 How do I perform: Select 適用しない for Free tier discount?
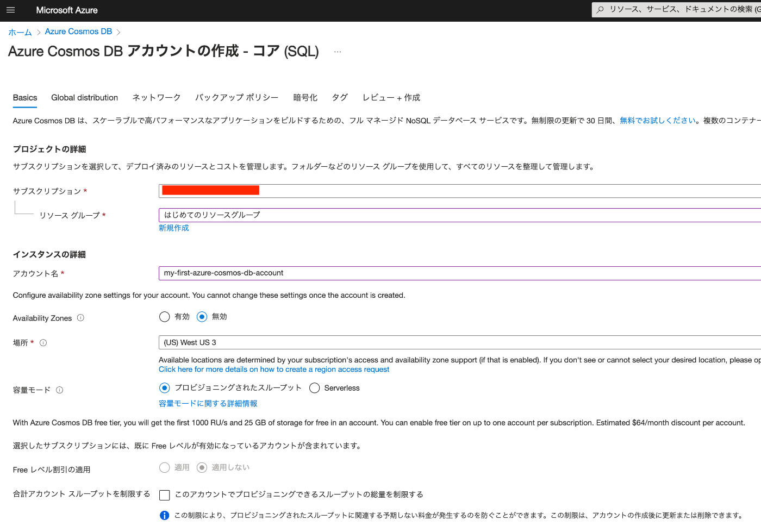tap(202, 467)
